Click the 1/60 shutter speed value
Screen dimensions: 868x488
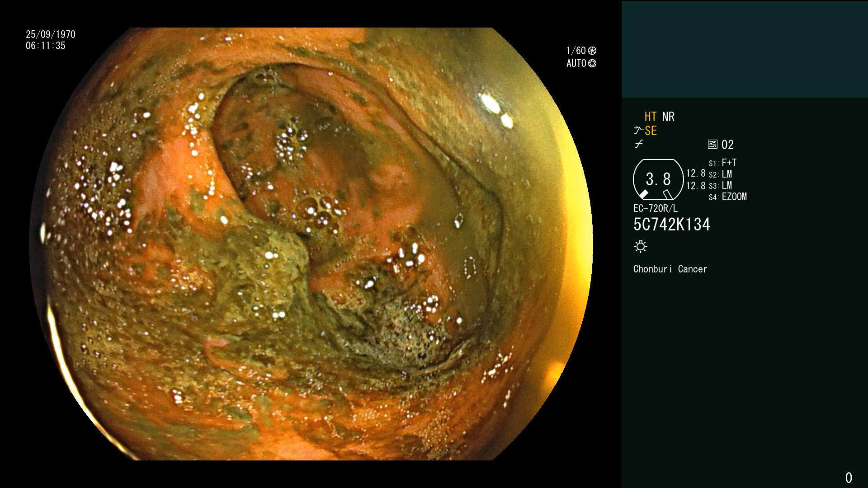click(x=576, y=51)
